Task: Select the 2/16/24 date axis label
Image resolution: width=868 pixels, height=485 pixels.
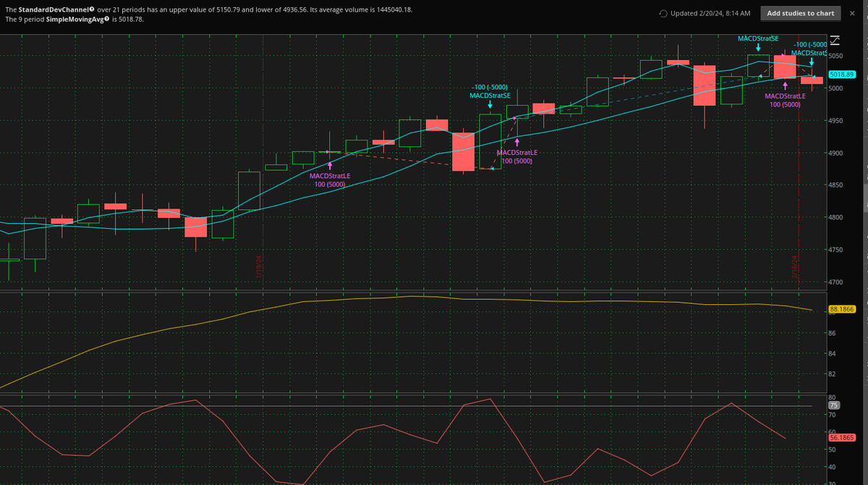Action: pyautogui.click(x=793, y=268)
